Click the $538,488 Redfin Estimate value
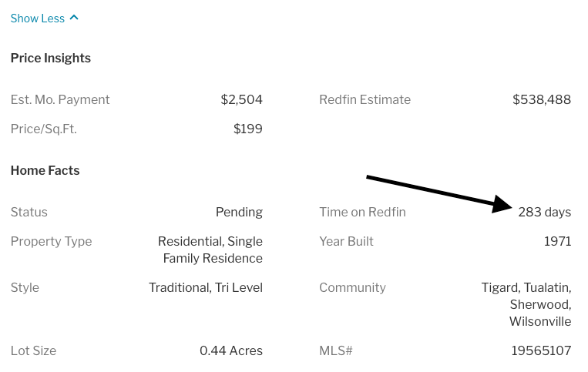588x372 pixels. tap(542, 99)
